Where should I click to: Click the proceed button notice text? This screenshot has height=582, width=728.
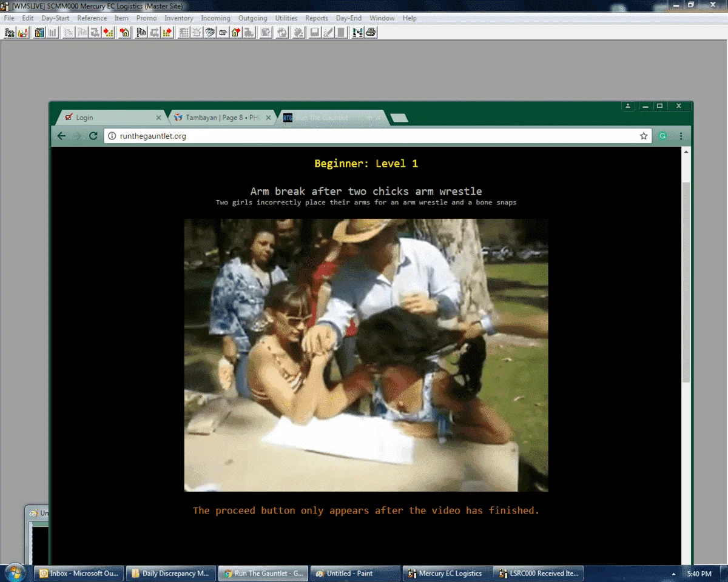tap(366, 510)
